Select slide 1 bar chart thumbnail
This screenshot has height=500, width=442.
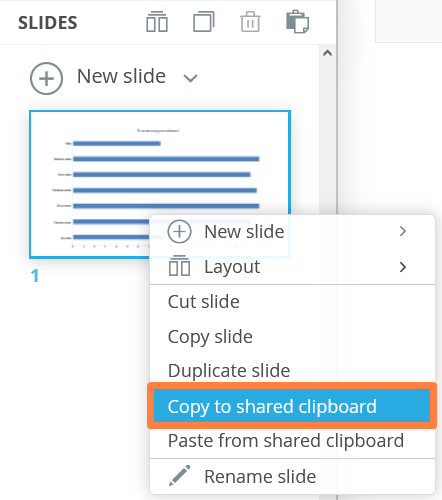[160, 184]
